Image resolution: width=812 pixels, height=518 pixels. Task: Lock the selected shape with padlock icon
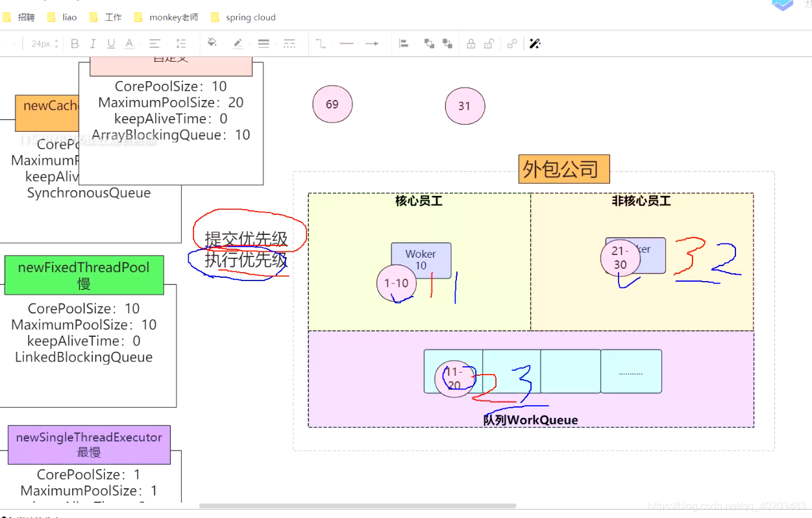tap(470, 43)
